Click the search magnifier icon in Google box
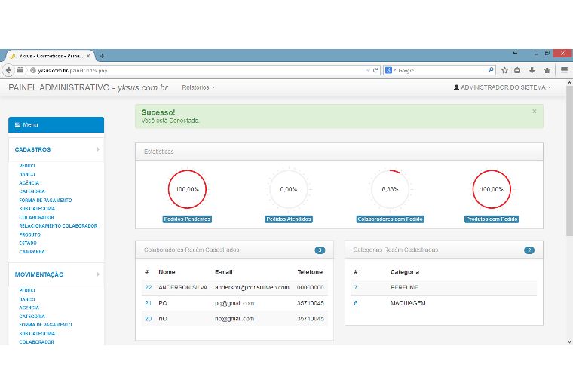This screenshot has width=573, height=392. [x=490, y=70]
